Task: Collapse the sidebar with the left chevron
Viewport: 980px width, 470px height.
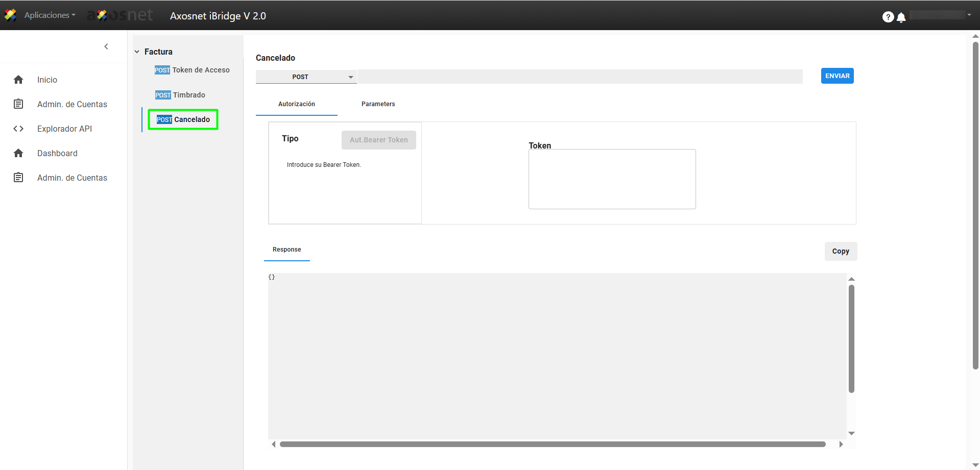Action: pos(106,46)
